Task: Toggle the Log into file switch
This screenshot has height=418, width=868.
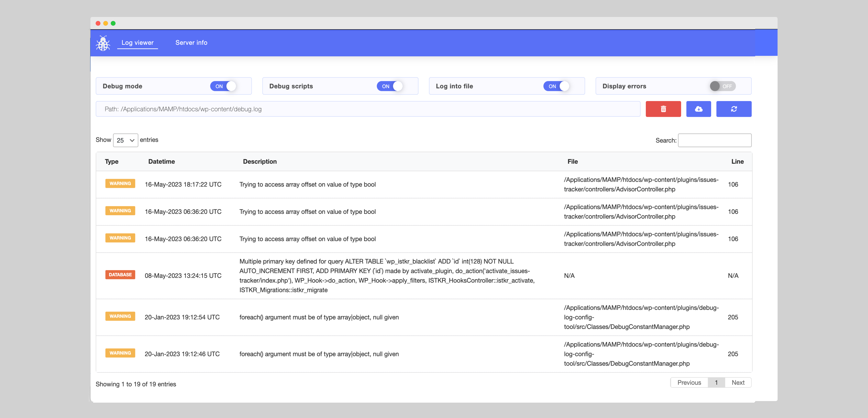Action: click(x=556, y=86)
